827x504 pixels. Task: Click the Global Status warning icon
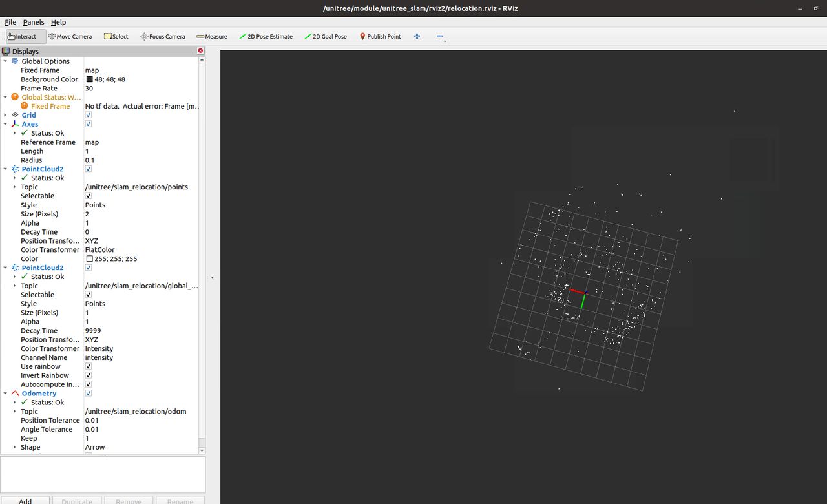click(15, 97)
